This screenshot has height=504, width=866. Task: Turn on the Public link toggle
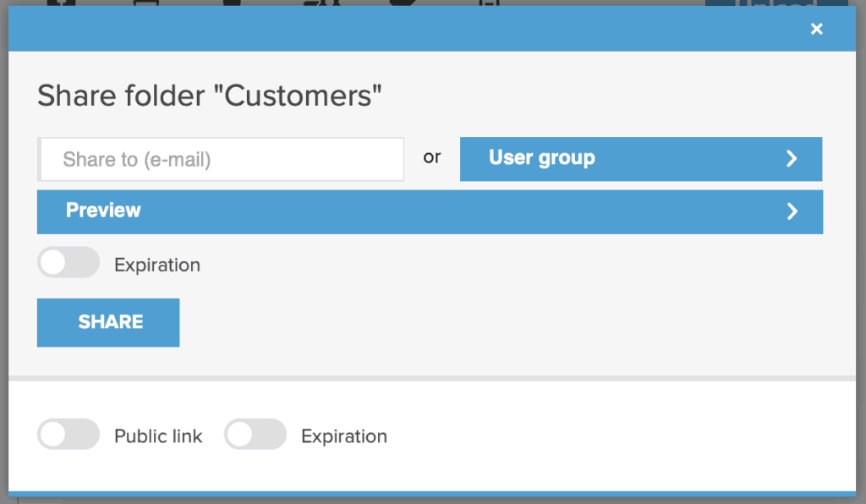pyautogui.click(x=69, y=435)
